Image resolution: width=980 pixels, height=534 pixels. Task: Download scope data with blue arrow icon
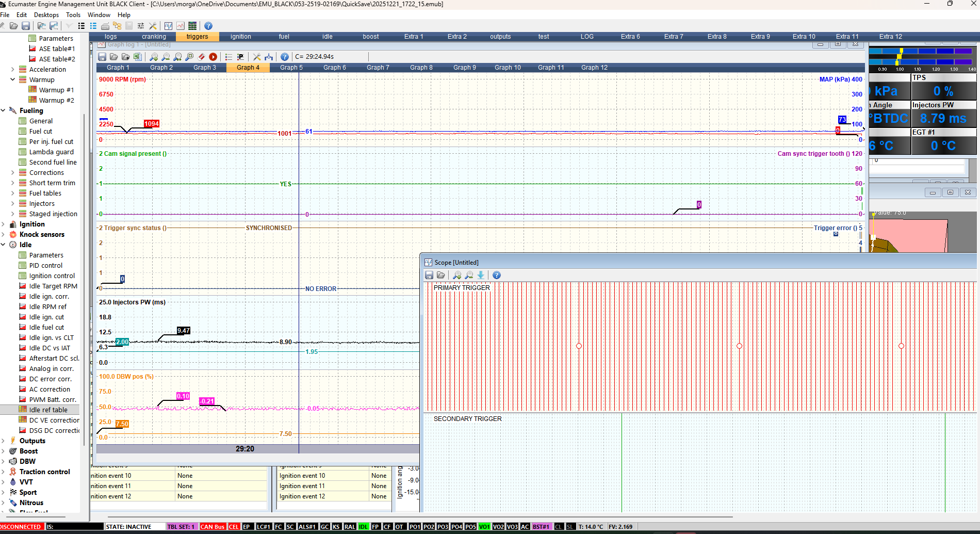tap(481, 276)
